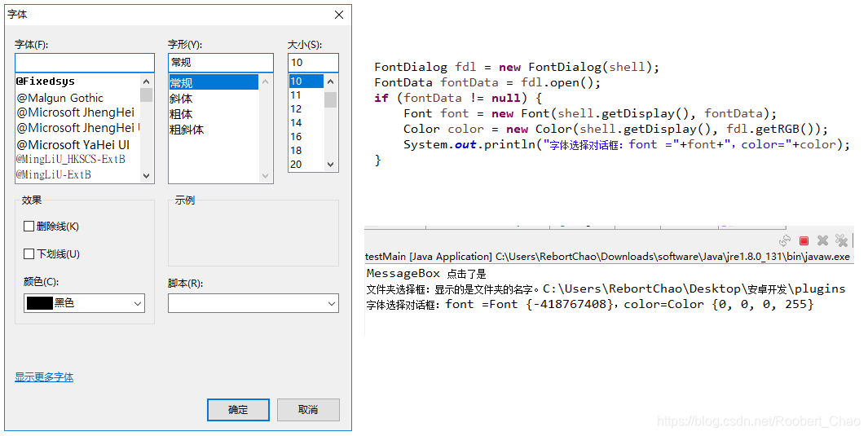
Task: Click into the 字体(F) font name field
Action: pos(85,63)
